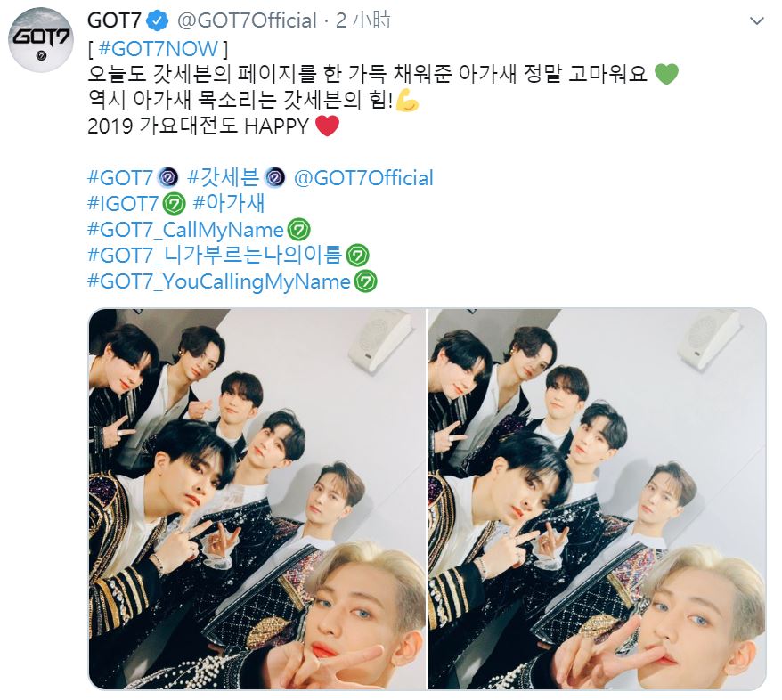The height and width of the screenshot is (700, 782).
Task: Open the @GOT7Official mention in tweet body
Action: point(364,178)
